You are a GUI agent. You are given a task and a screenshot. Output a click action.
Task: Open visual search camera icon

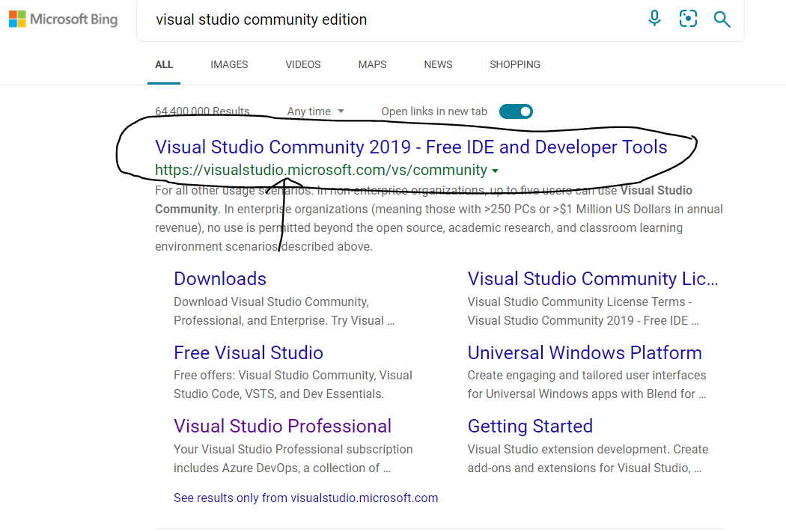tap(688, 19)
